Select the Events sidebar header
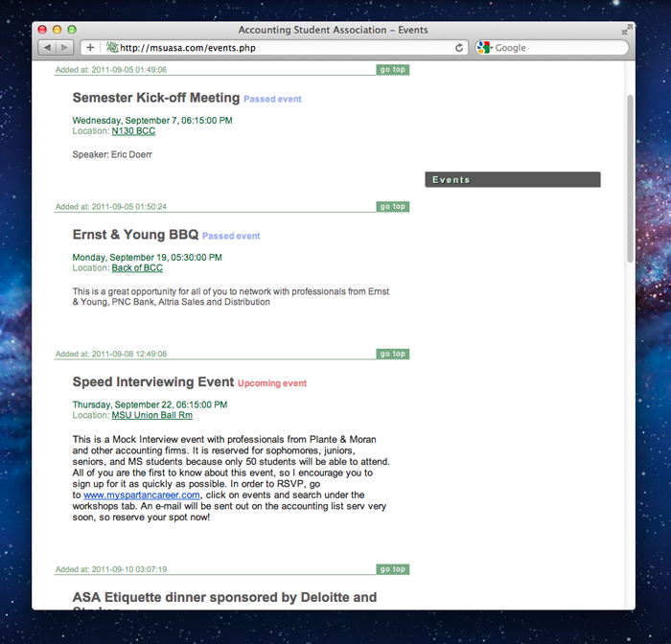 512,180
